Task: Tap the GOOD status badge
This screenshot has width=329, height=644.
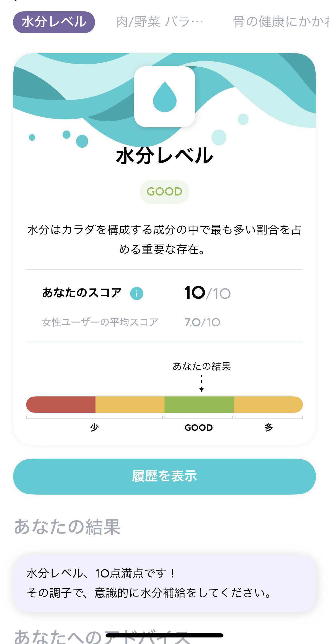Action: click(x=164, y=192)
